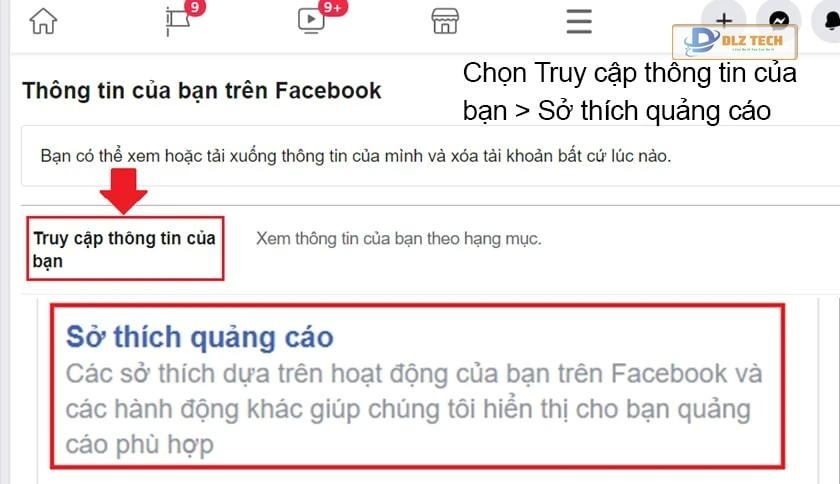
Task: Click the "bạn > Sở thích quảng cáo" caption line
Action: point(617,111)
